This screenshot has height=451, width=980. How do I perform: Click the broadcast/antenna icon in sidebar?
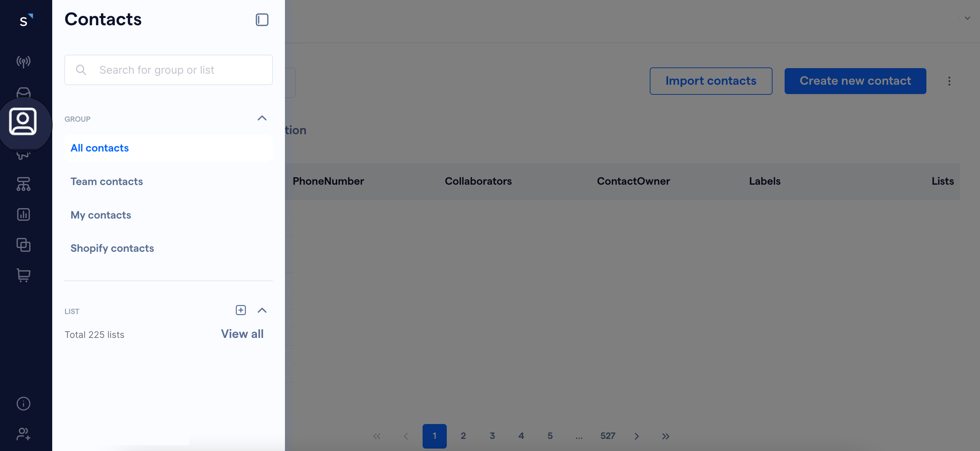pyautogui.click(x=23, y=61)
